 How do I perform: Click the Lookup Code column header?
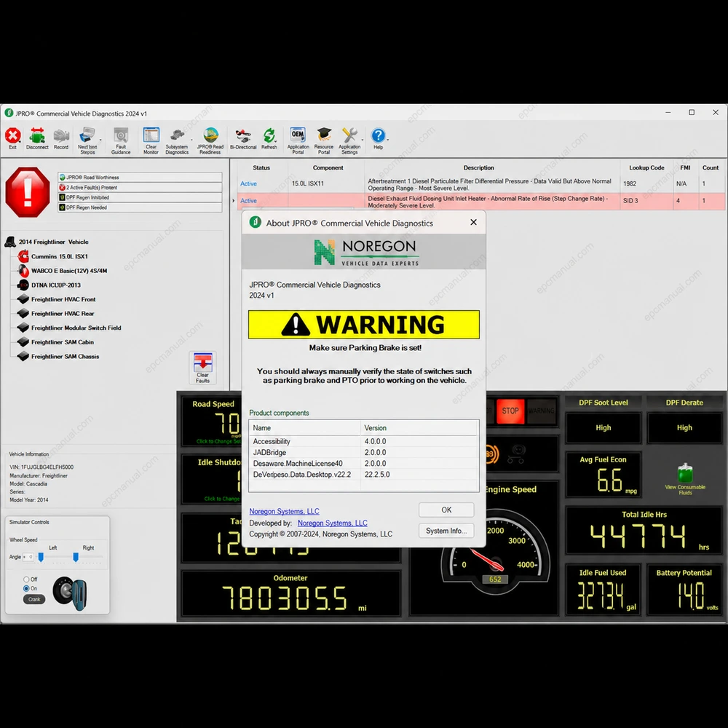click(646, 167)
